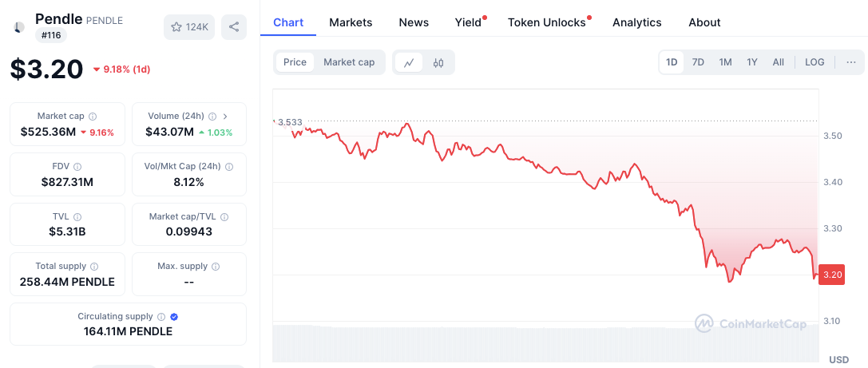The height and width of the screenshot is (368, 868).
Task: Select the 1Y time range
Action: pos(752,62)
